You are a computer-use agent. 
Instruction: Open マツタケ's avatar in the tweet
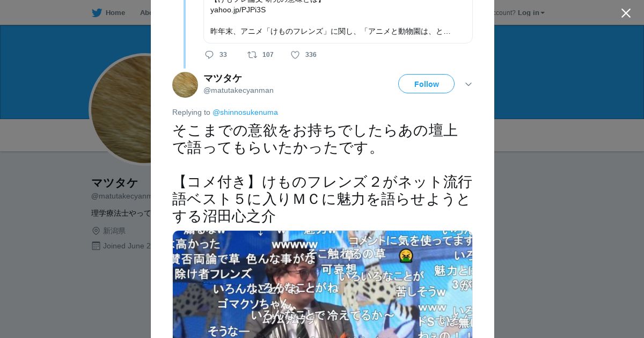(185, 85)
